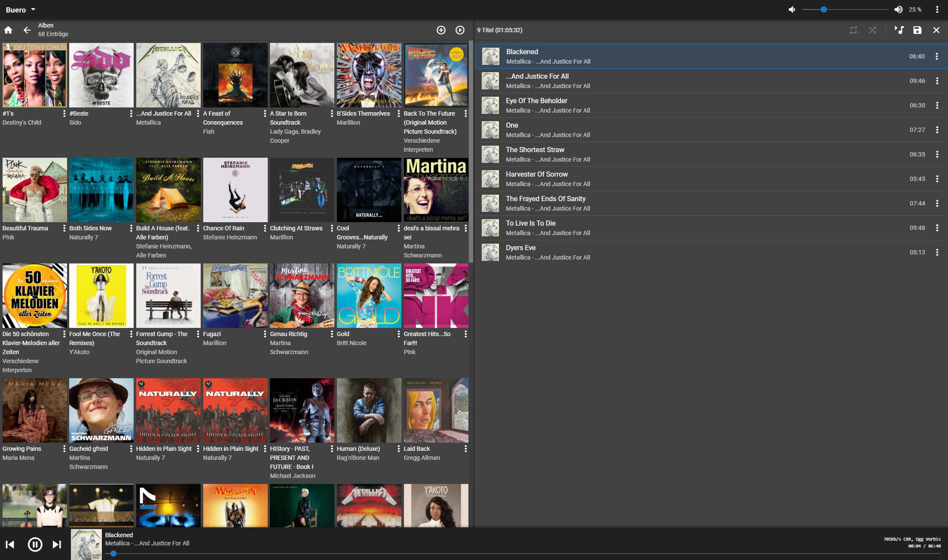
Task: Open options menu for #Beste album
Action: (x=131, y=113)
